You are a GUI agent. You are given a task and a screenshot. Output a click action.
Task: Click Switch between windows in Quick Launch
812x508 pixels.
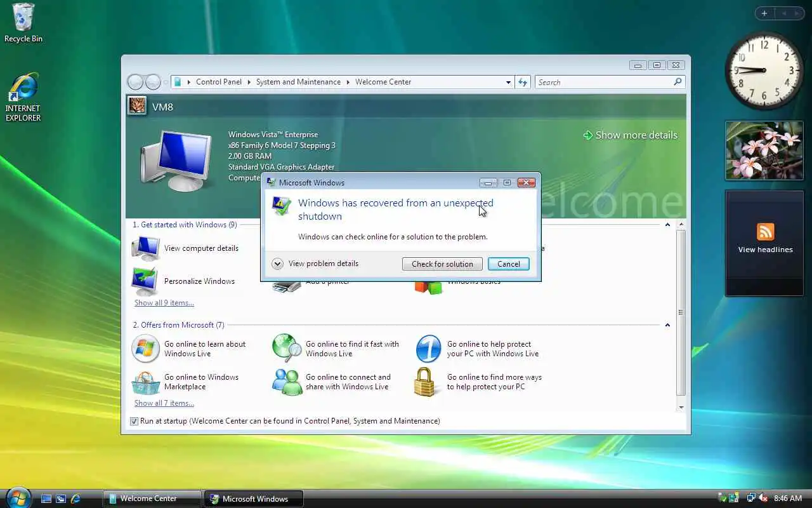61,499
